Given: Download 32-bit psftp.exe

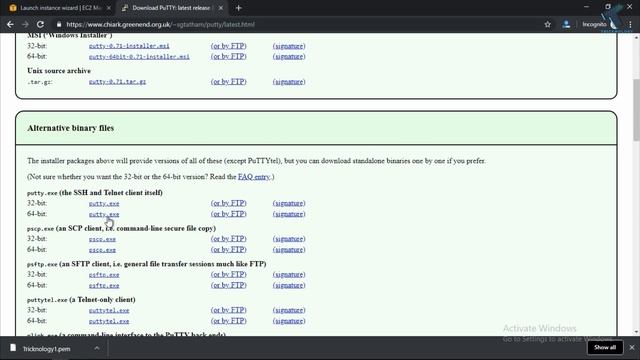Looking at the screenshot, I should [104, 275].
